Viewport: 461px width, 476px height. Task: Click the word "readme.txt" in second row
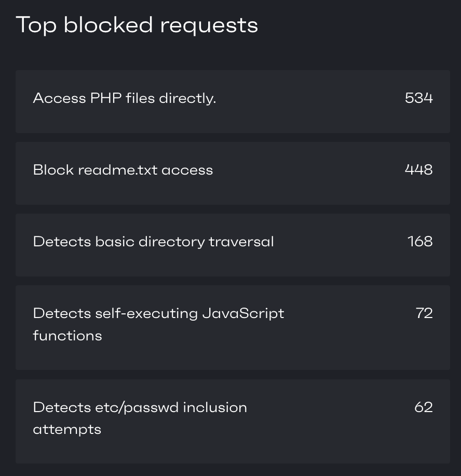coord(118,170)
